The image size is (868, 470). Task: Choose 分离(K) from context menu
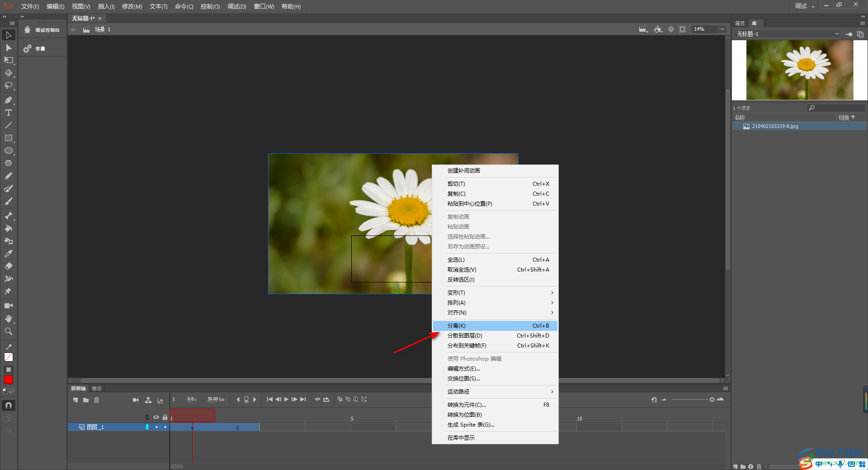coord(495,326)
